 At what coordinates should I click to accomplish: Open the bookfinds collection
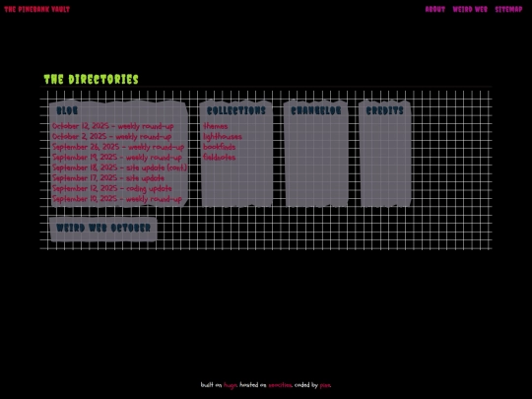coord(219,147)
